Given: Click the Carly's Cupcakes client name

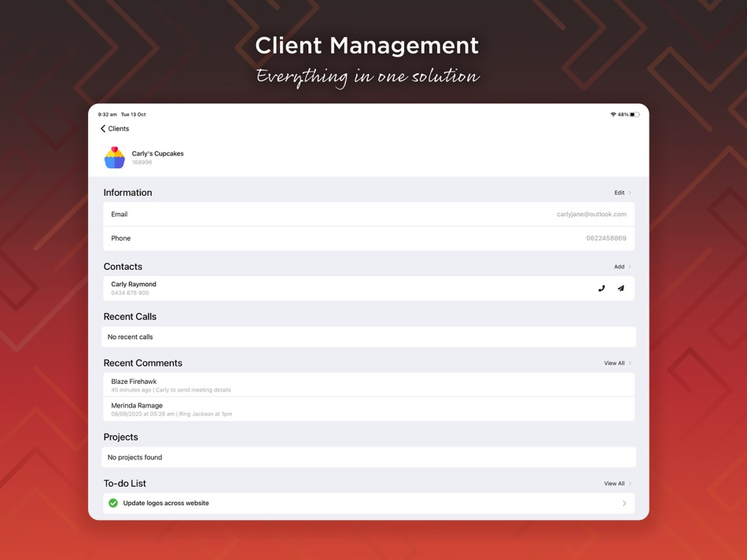Looking at the screenshot, I should [x=158, y=153].
